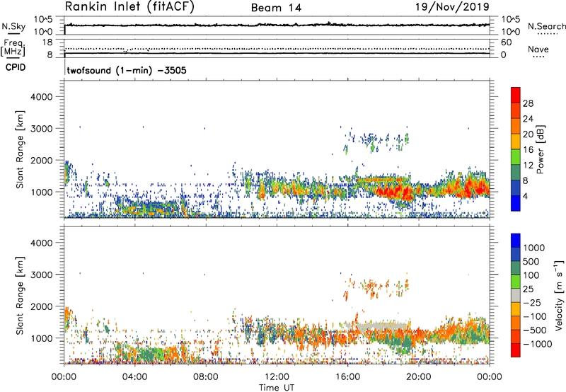Click the grey ground-scatter band in the velocity panel
The width and height of the screenshot is (566, 392).
(x=383, y=325)
